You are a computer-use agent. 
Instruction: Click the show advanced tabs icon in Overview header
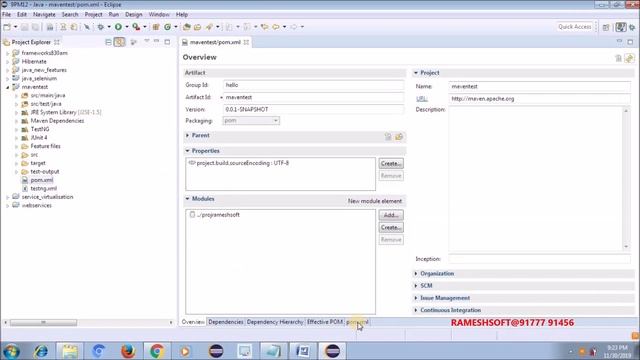pyautogui.click(x=629, y=58)
